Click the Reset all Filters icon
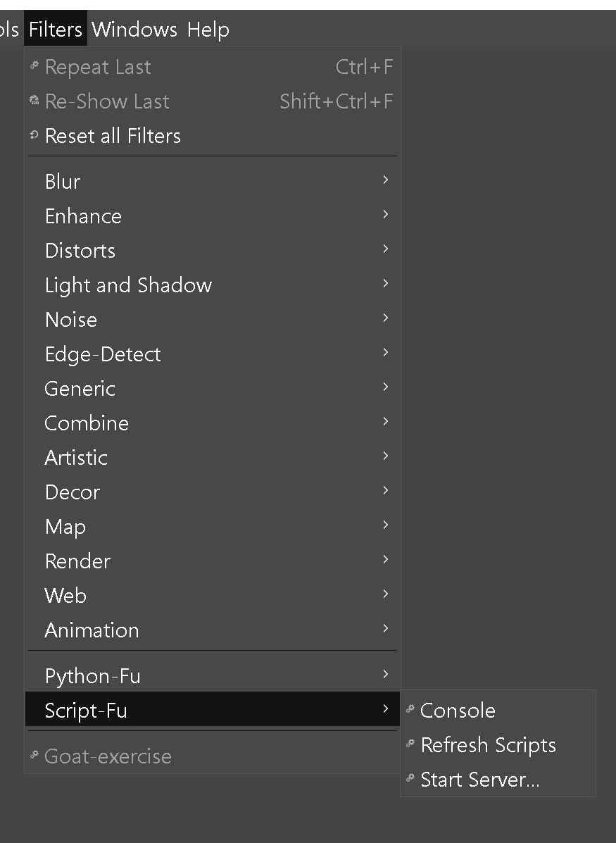Viewport: 616px width, 843px height. [34, 135]
